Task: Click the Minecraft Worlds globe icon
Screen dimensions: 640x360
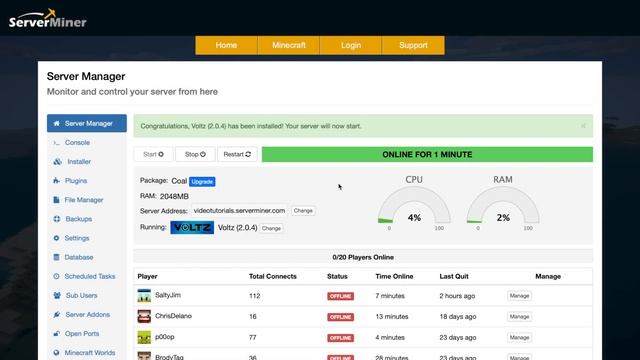Action: pyautogui.click(x=56, y=353)
